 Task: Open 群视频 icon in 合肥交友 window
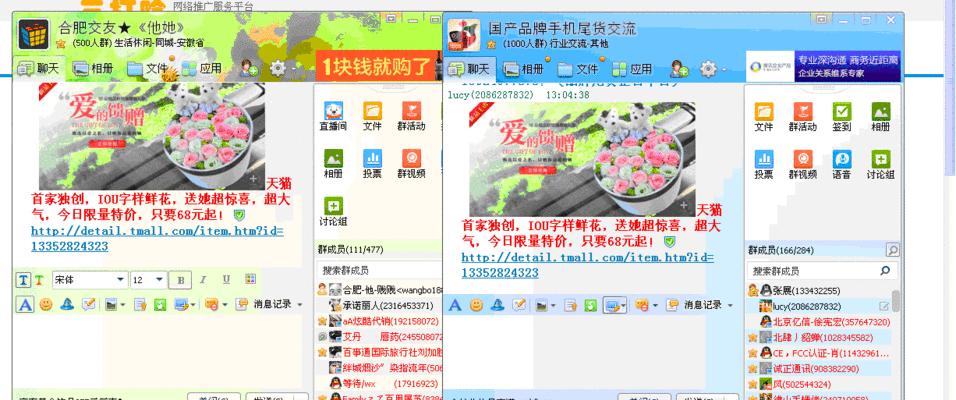tap(411, 163)
